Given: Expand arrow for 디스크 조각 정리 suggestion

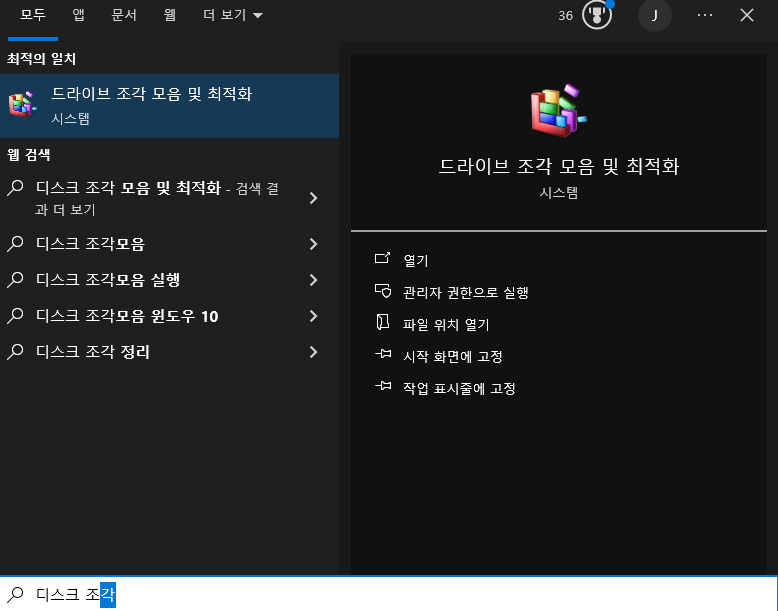Looking at the screenshot, I should point(313,352).
